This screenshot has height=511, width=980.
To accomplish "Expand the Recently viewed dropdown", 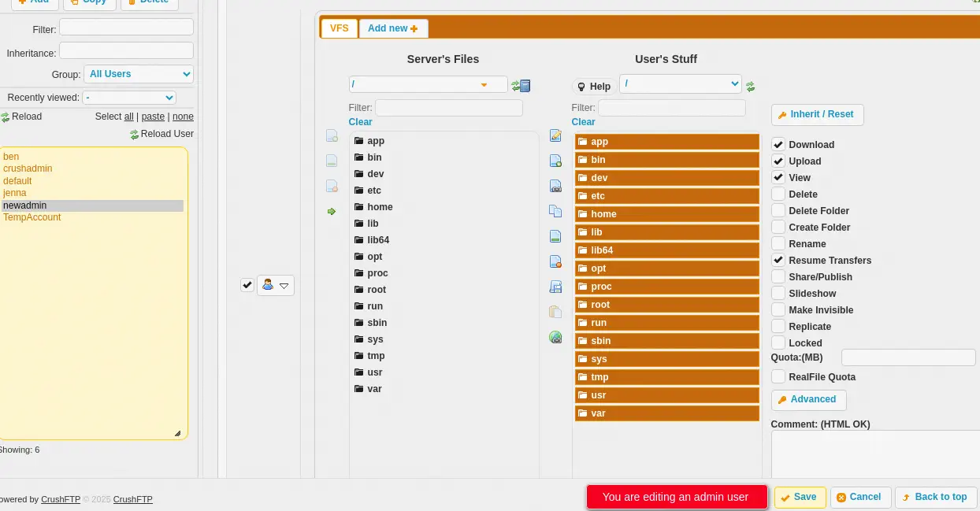I will pyautogui.click(x=129, y=98).
